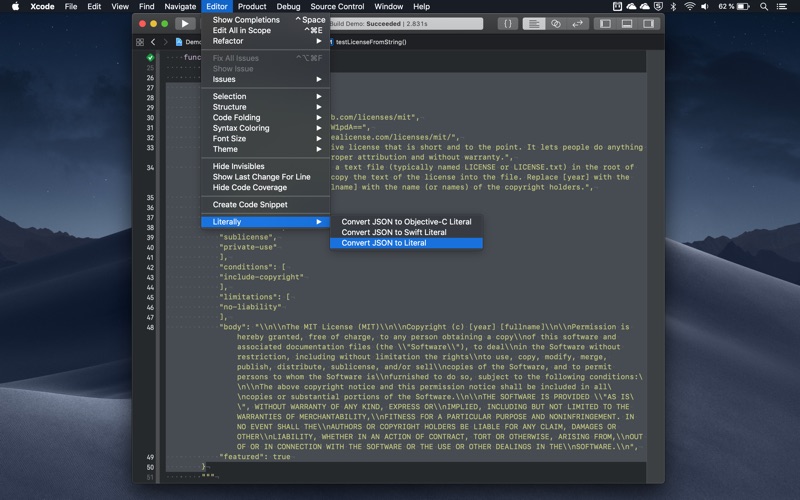800x500 pixels.
Task: Choose Show Completions
Action: coord(265,19)
